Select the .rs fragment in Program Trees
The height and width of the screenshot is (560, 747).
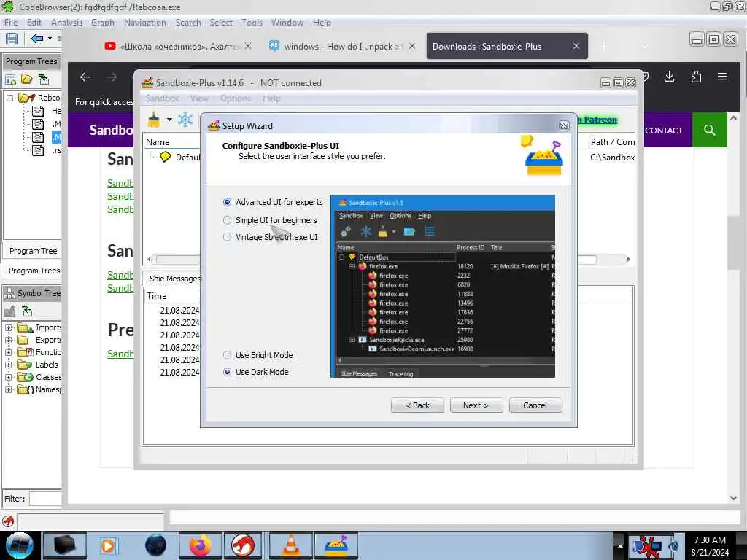57,150
